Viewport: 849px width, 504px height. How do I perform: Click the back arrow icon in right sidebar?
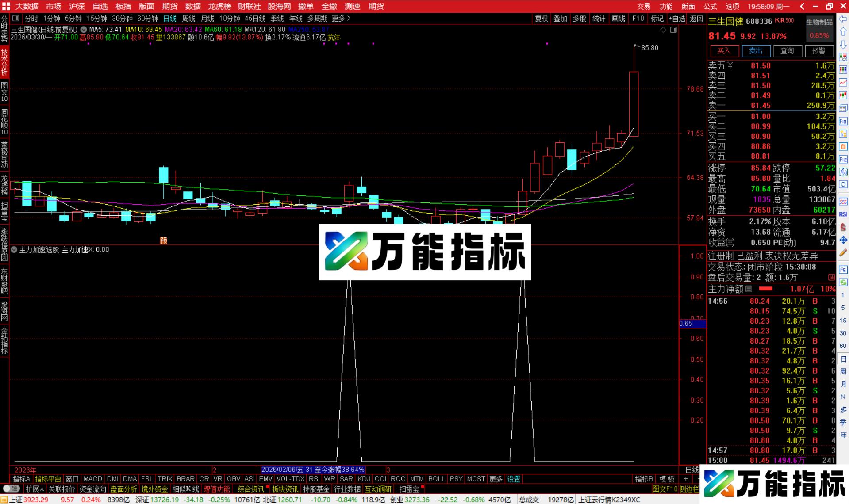tap(843, 18)
